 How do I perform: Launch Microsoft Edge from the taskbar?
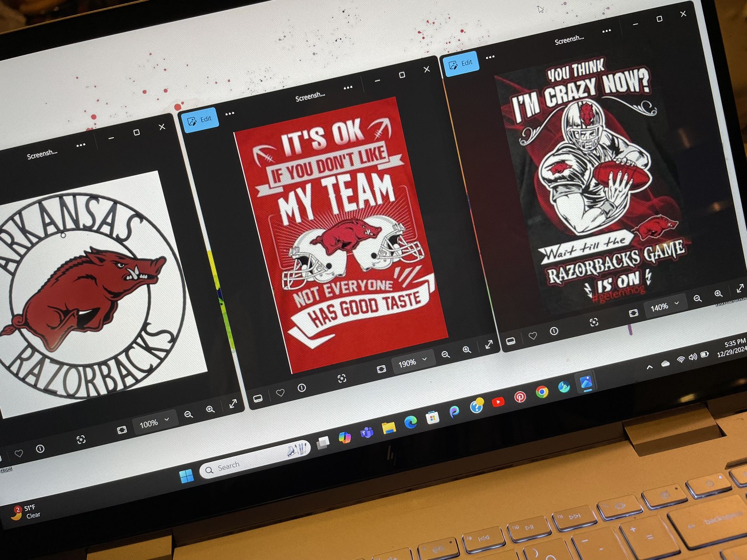tap(410, 422)
